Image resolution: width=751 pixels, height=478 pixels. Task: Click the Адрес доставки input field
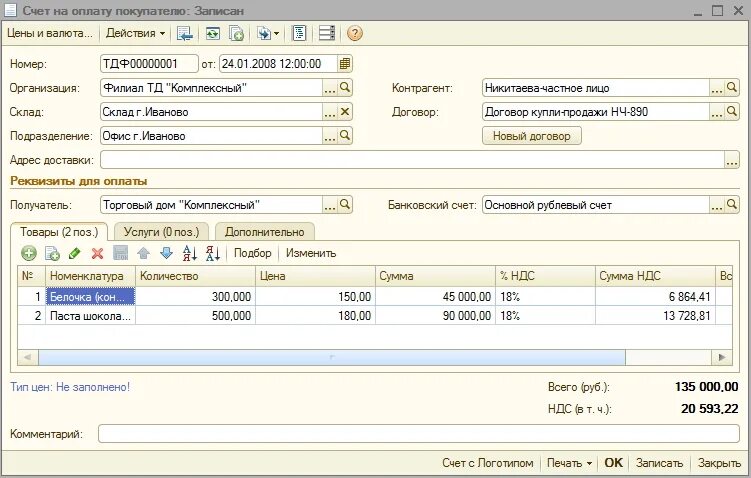[412, 160]
